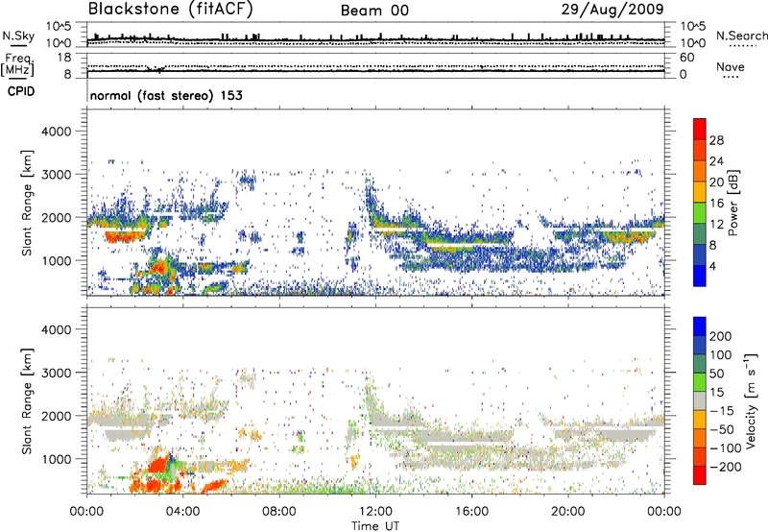This screenshot has height=532, width=768.
Task: Click the 18 tick on the frequency axis
Action: click(x=64, y=58)
